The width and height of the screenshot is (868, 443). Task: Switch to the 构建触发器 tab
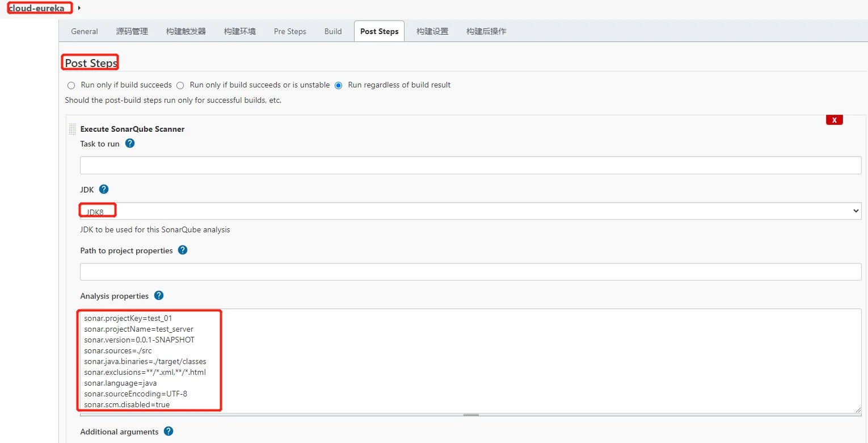pos(186,31)
